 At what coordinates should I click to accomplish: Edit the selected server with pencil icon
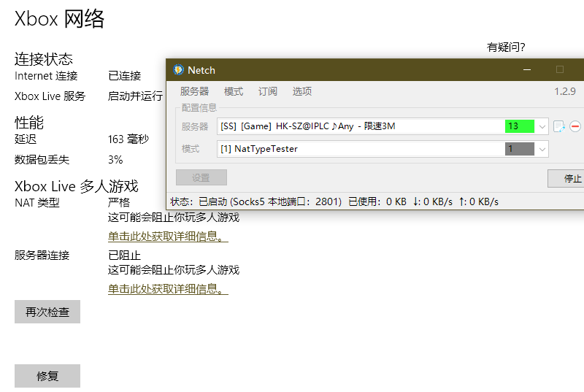tap(558, 126)
